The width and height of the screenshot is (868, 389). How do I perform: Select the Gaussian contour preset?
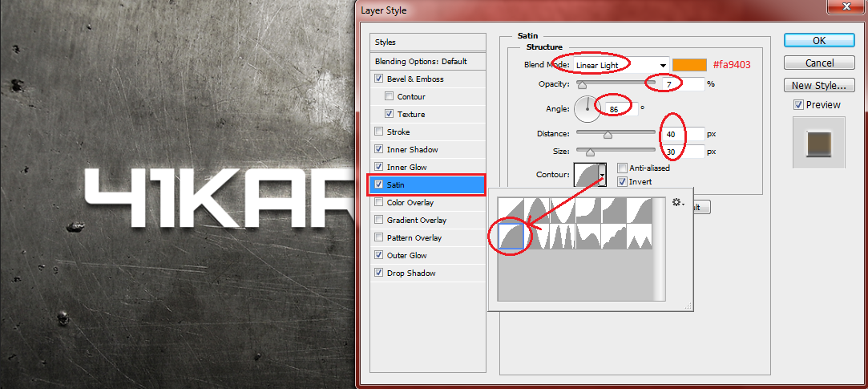(x=640, y=211)
